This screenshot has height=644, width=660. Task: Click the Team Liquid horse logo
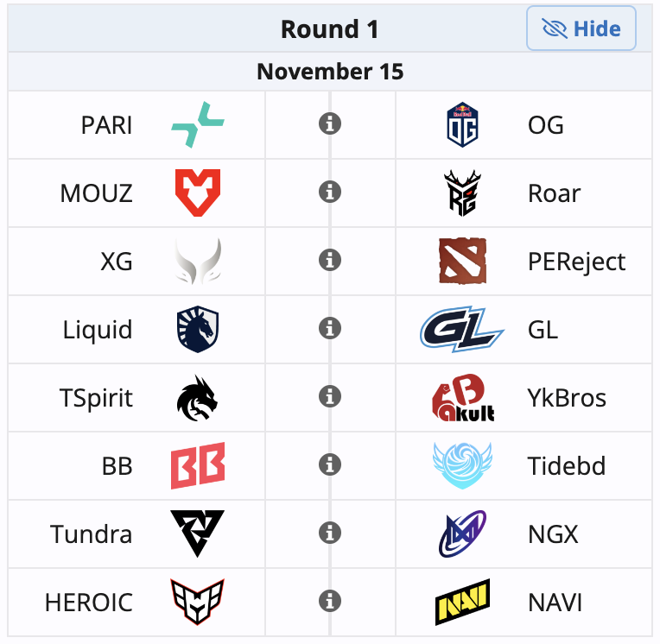197,329
